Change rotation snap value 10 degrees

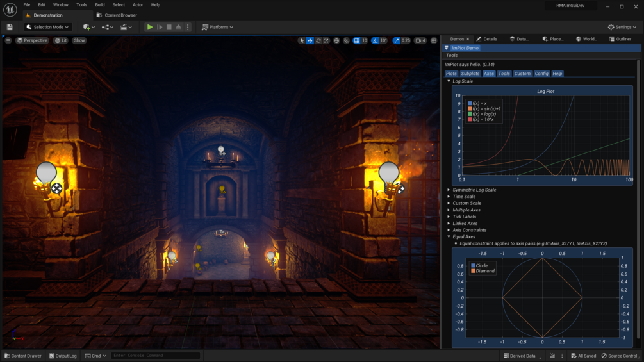(x=383, y=40)
